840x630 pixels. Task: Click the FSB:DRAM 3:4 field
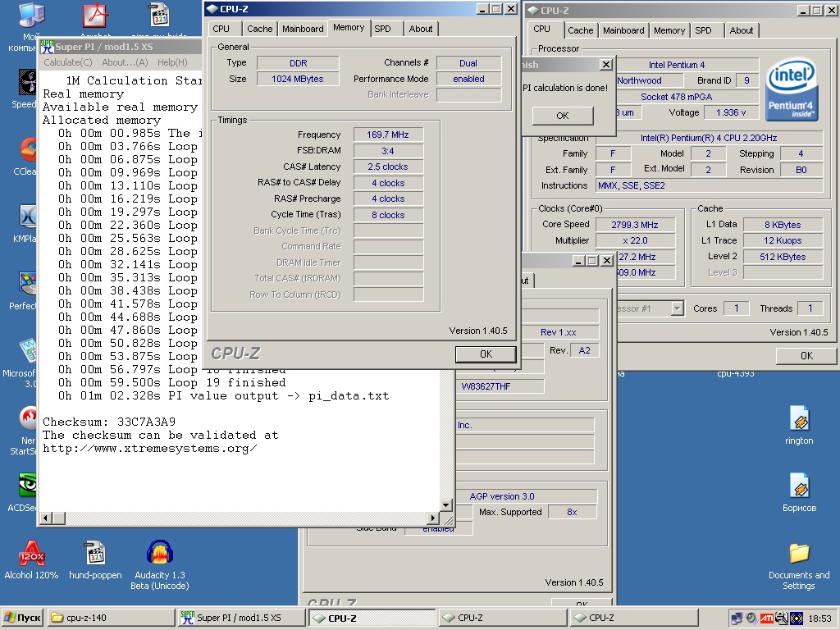coord(388,151)
